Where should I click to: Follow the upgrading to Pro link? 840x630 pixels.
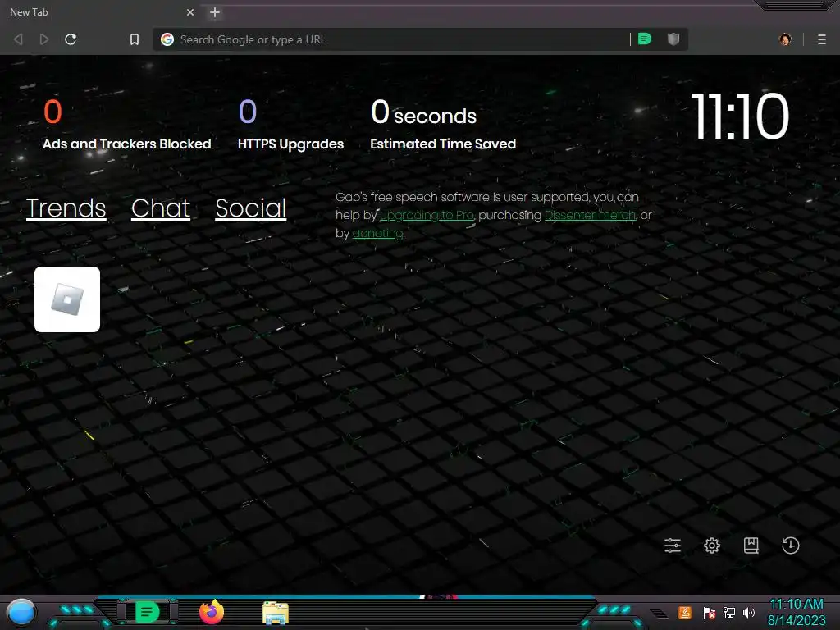pyautogui.click(x=427, y=216)
